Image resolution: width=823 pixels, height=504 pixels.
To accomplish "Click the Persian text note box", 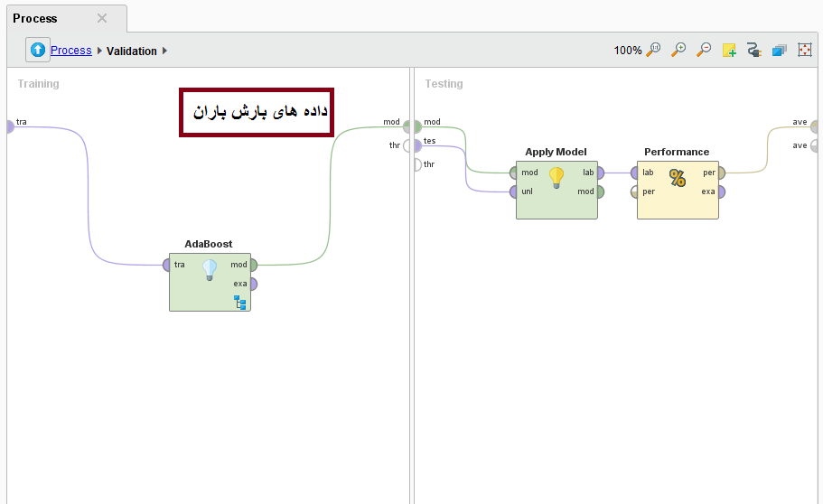I will tap(257, 113).
